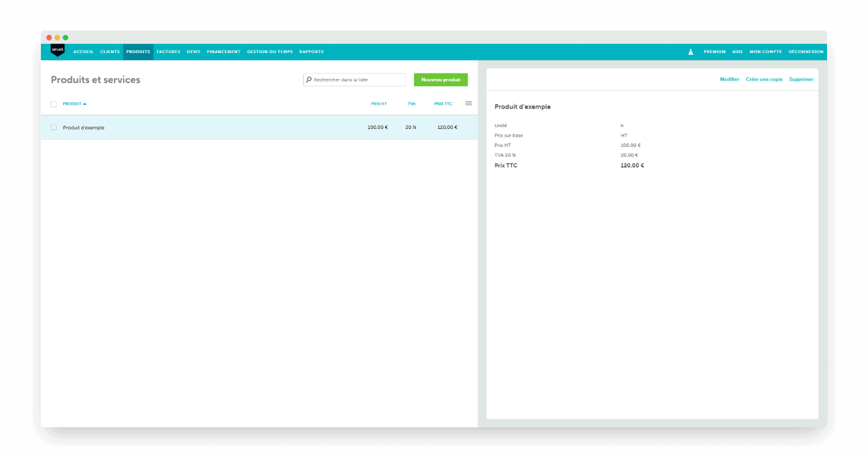
Task: Toggle the select-all products checkbox
Action: point(54,104)
